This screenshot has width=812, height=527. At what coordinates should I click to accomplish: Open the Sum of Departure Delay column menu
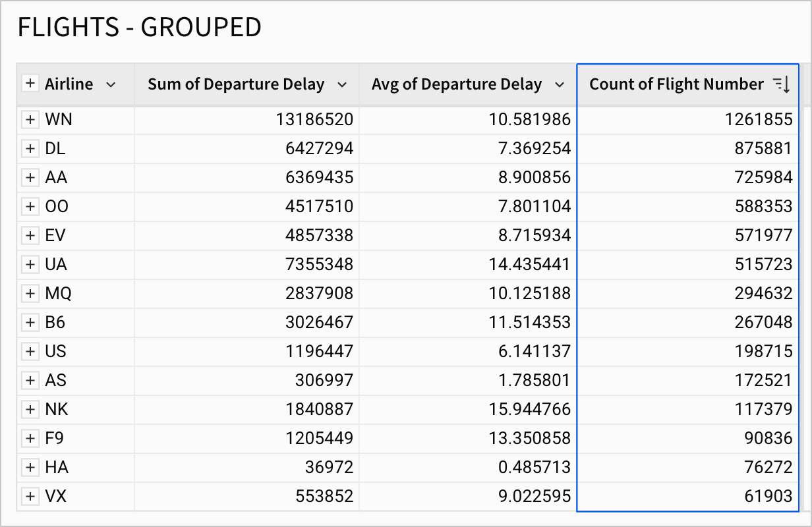pos(341,84)
